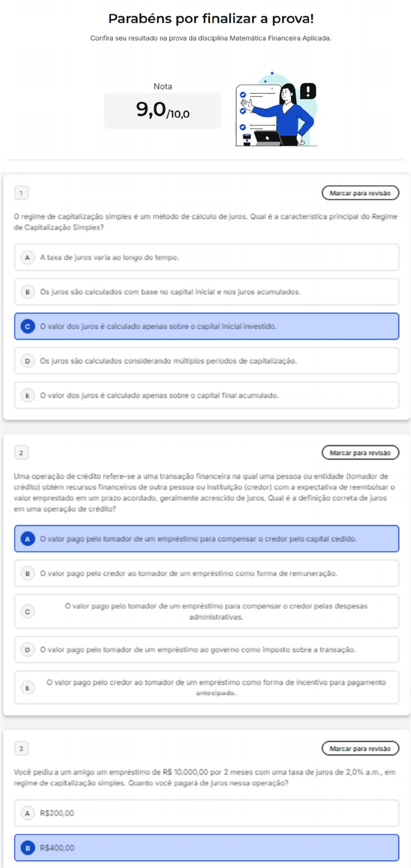The width and height of the screenshot is (411, 868).
Task: Select highlighted option C about capital inicial investido
Action: click(206, 326)
